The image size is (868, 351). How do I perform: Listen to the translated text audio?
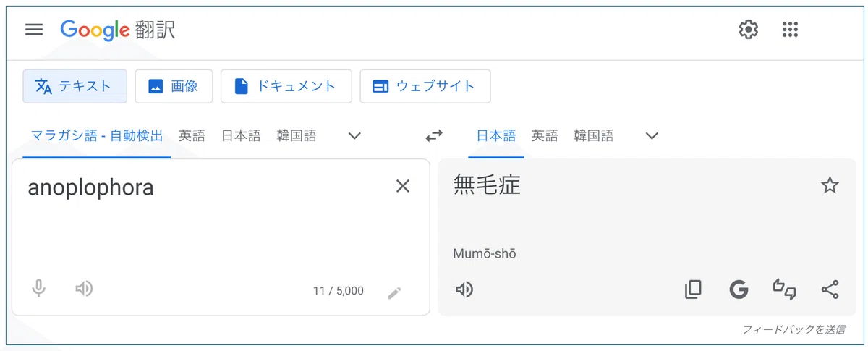(464, 290)
